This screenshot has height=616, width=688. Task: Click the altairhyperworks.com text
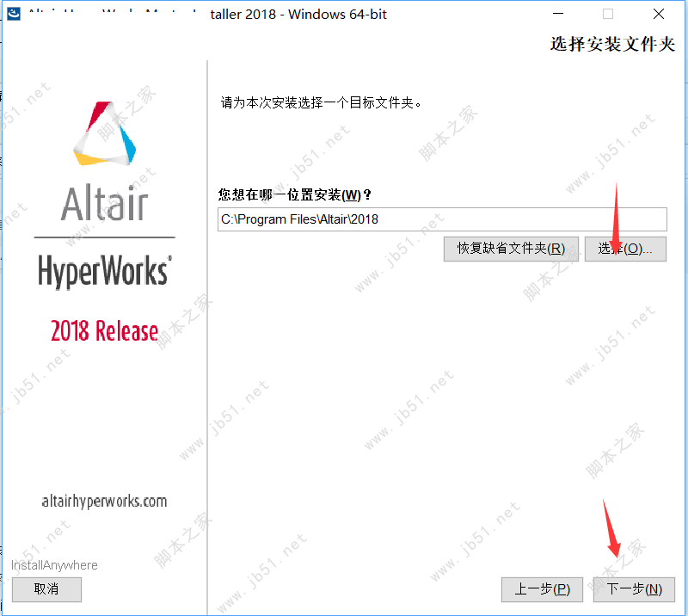pyautogui.click(x=104, y=501)
